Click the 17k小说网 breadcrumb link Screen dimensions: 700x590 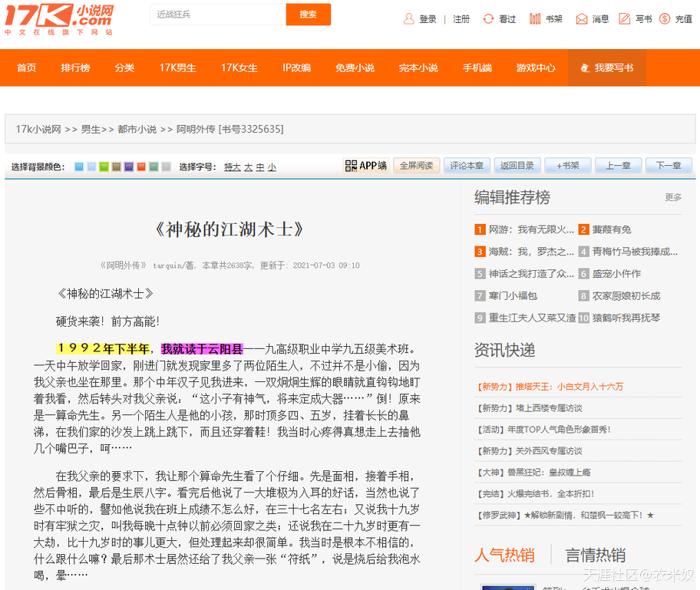pos(38,130)
